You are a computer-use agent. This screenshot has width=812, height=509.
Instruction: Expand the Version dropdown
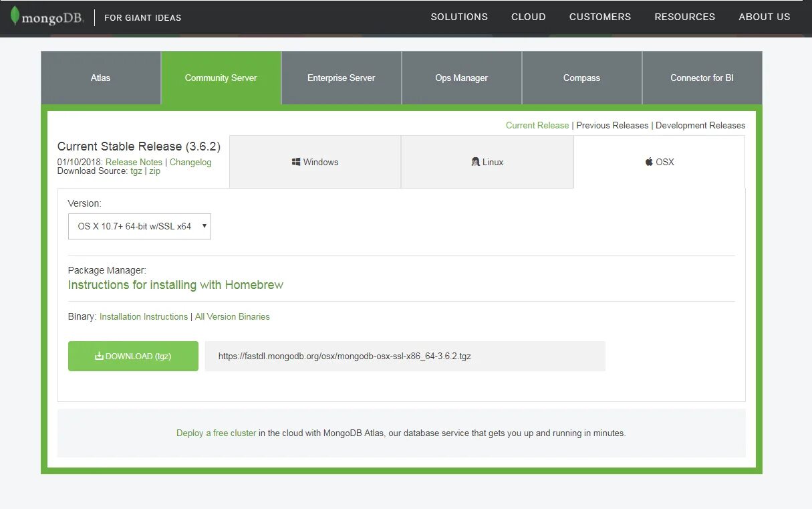(x=140, y=226)
